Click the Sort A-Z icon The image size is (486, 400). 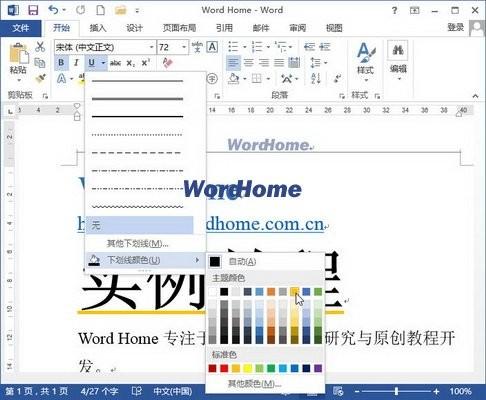tap(315, 79)
